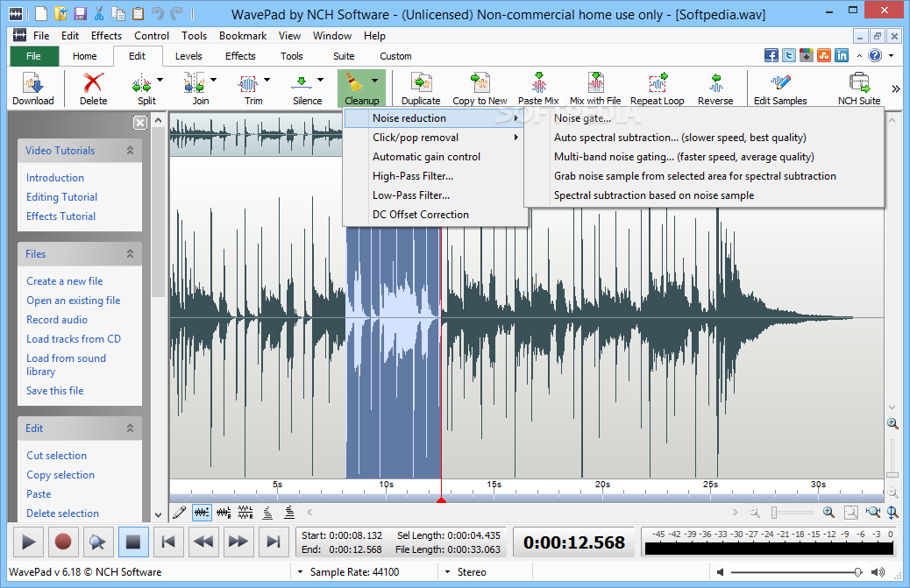
Task: Click the waveform overview thumbnail at top
Action: [x=256, y=134]
